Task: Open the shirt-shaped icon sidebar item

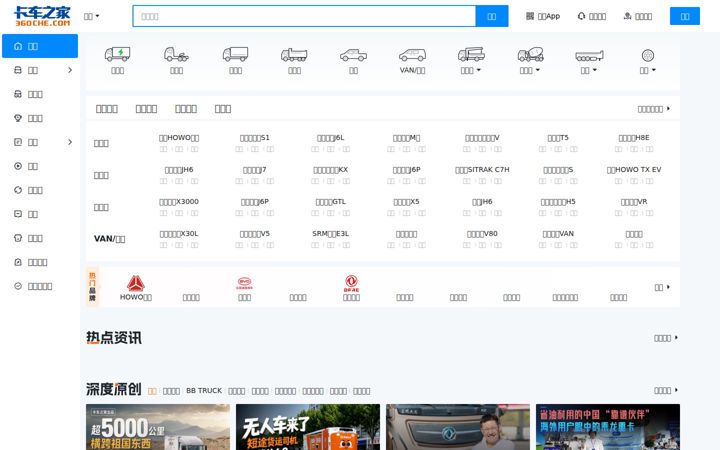Action: (18, 238)
